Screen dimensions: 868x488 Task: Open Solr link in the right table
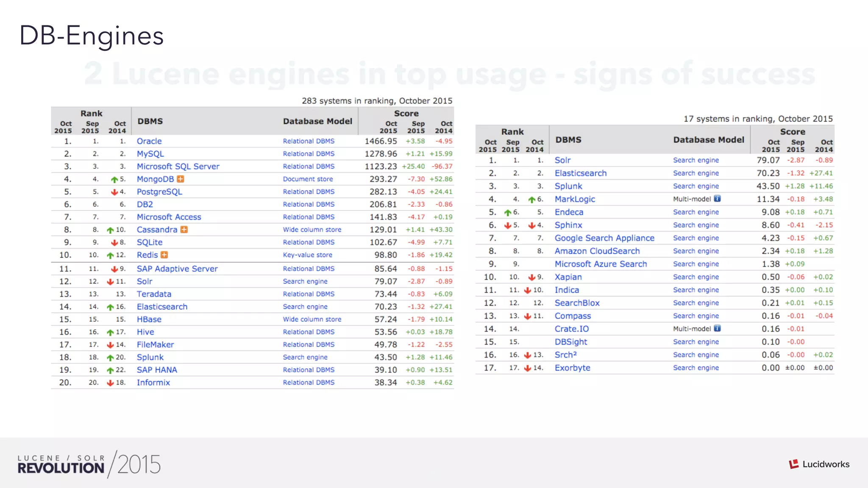[x=563, y=160]
